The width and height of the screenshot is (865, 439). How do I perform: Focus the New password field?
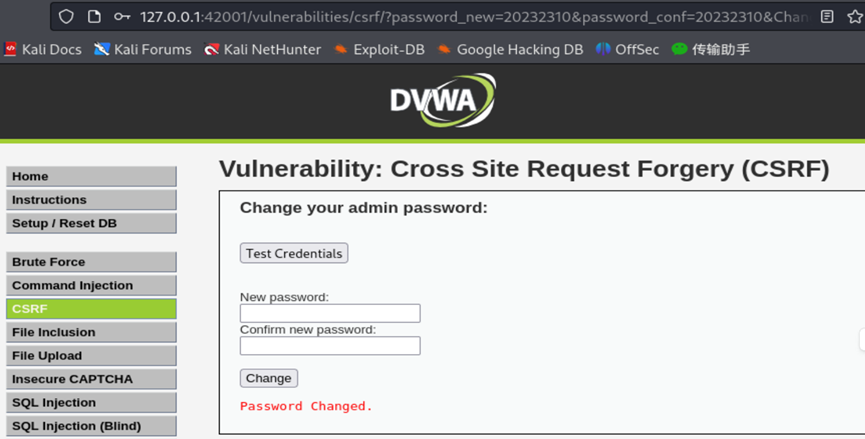coord(330,313)
